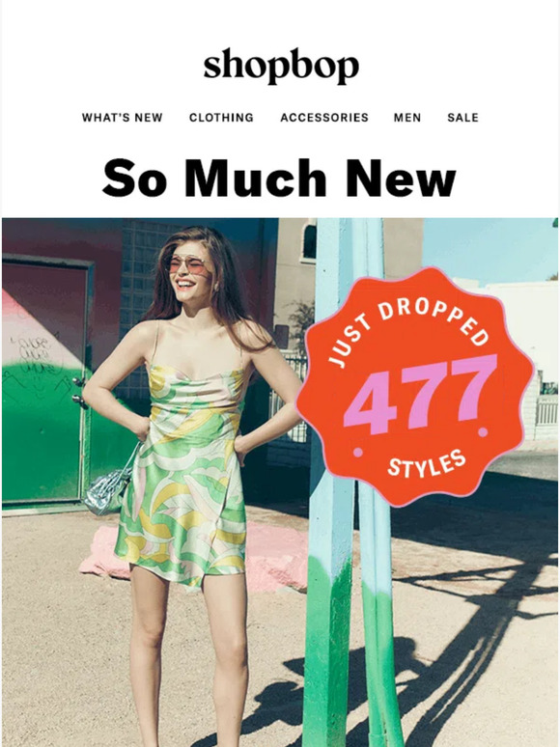Click the model's pink tinted sunglasses
The height and width of the screenshot is (747, 560).
[x=188, y=265]
